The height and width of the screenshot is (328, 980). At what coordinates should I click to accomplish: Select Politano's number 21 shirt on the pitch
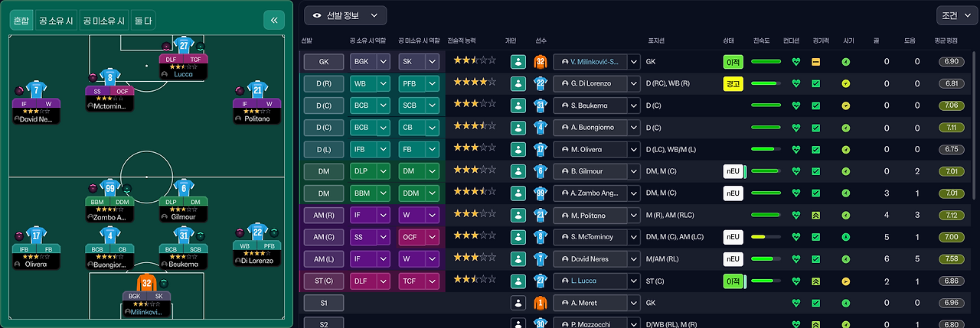tap(258, 89)
